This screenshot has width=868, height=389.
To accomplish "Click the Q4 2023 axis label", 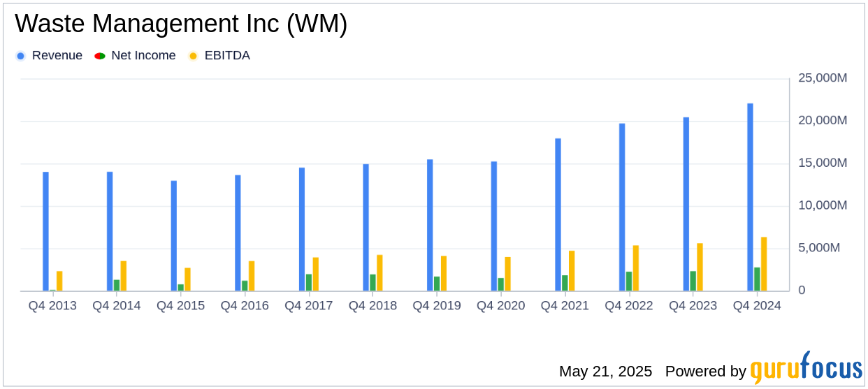I will tap(693, 306).
